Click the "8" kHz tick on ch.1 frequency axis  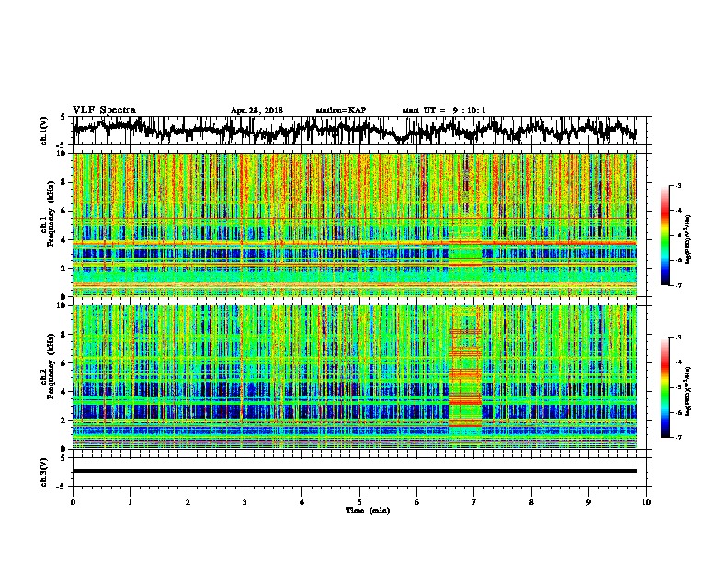[64, 182]
